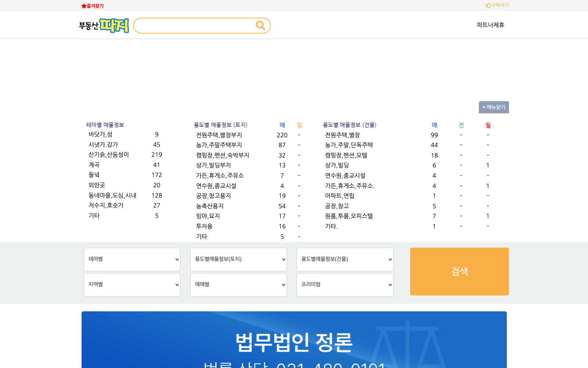Open the 파트너제휴 menu item
This screenshot has width=588, height=368.
point(490,25)
